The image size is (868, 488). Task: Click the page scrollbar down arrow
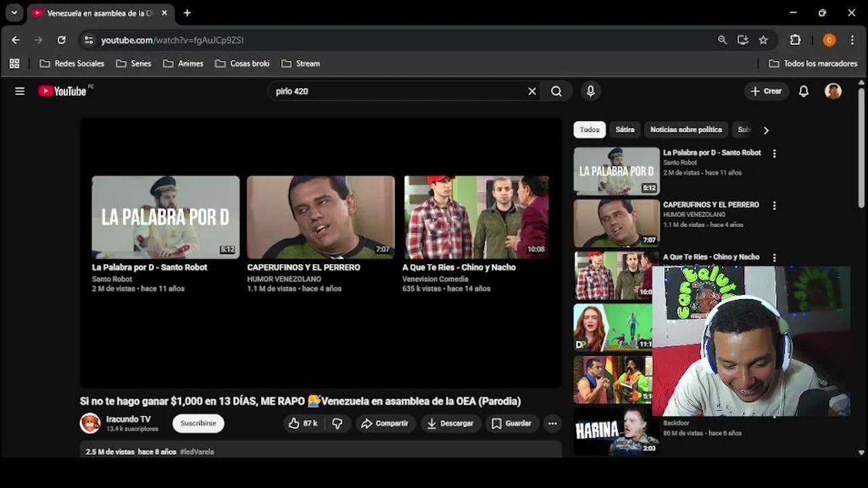click(861, 452)
